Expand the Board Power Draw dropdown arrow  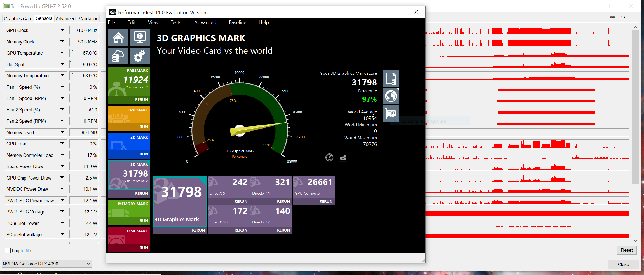click(x=62, y=166)
